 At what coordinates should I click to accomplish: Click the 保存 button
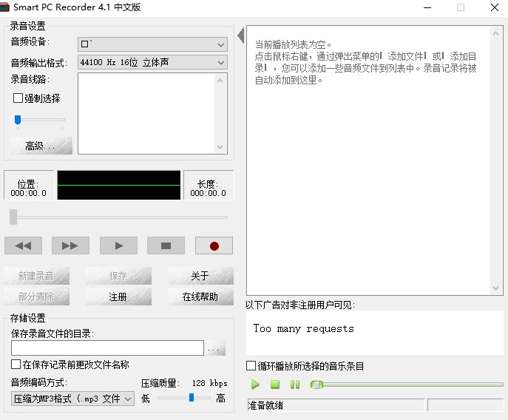pos(118,276)
